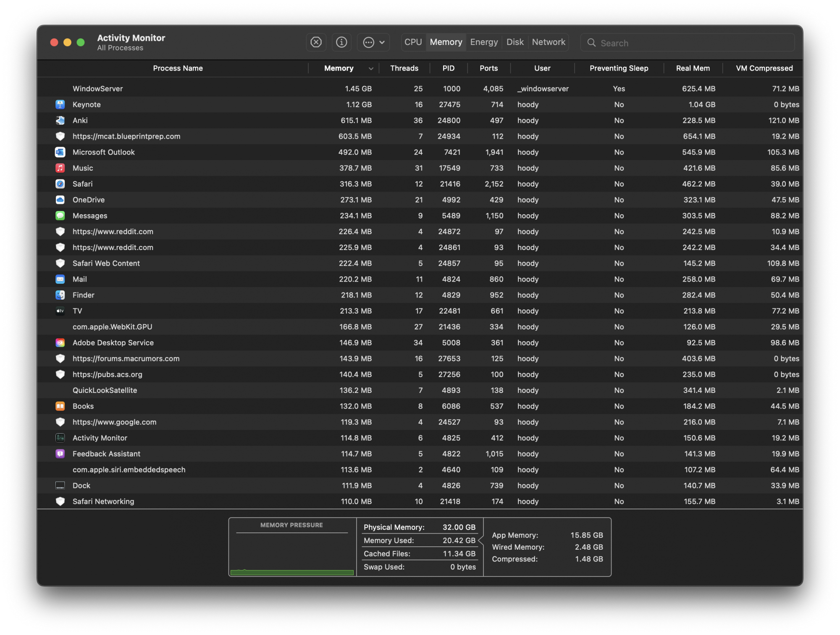
Task: Switch to the Energy tab
Action: point(484,42)
